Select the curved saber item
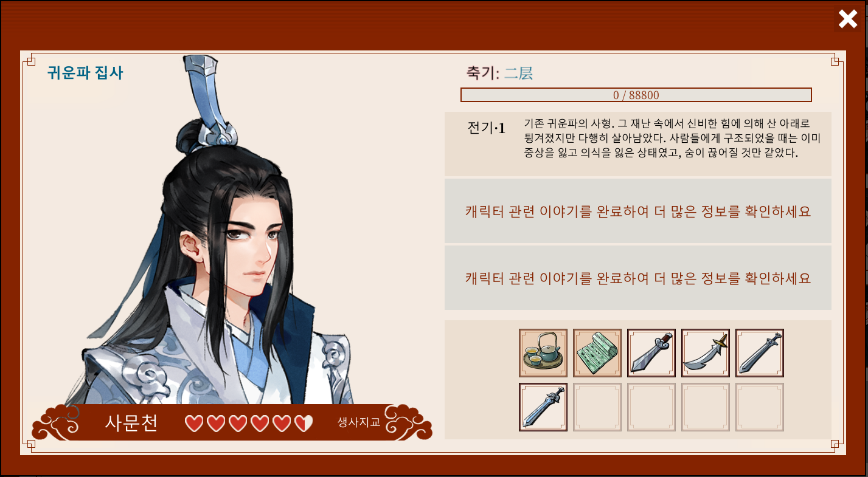This screenshot has width=868, height=477. 706,353
